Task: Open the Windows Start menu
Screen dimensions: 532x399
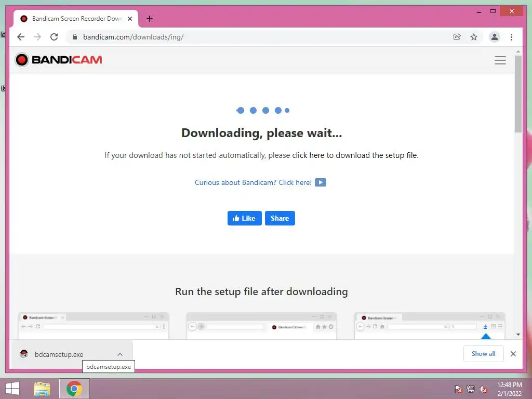Action: pyautogui.click(x=12, y=389)
